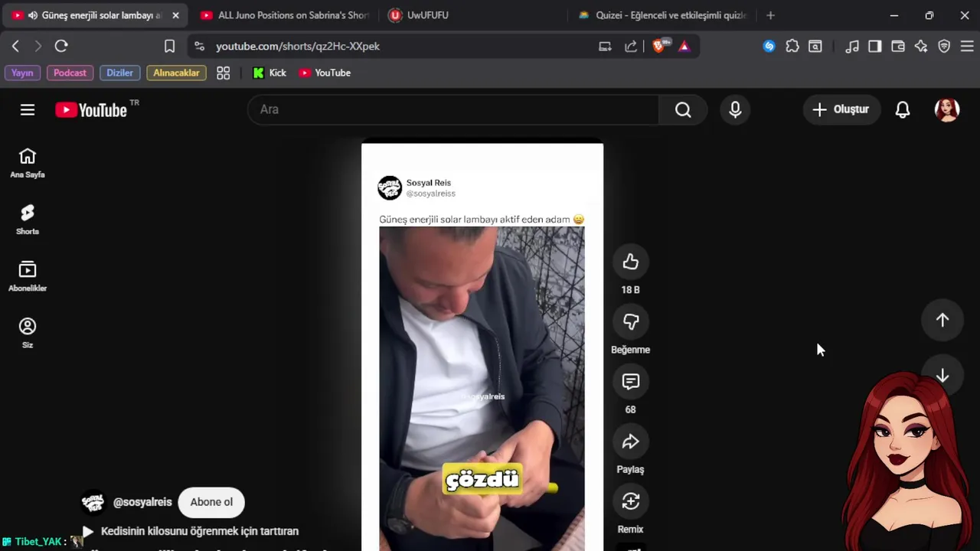Open the @sosyalreis channel link
Image resolution: width=980 pixels, height=551 pixels.
tap(142, 502)
